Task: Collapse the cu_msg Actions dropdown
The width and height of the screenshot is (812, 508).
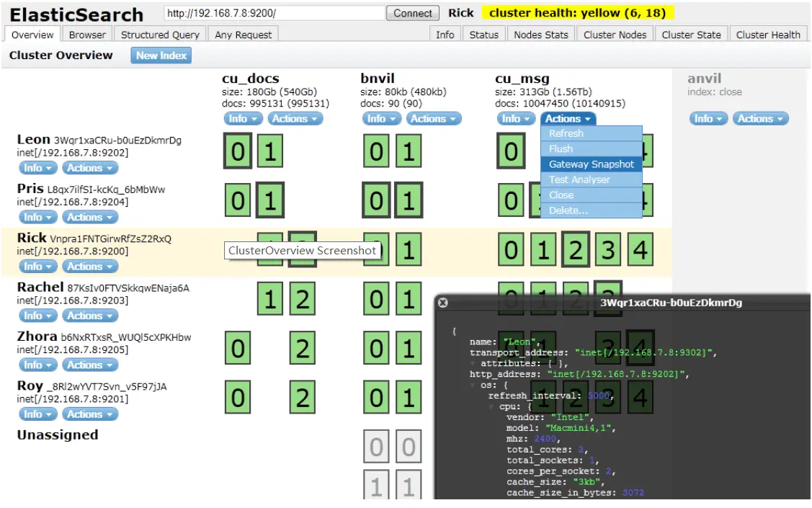Action: [568, 119]
